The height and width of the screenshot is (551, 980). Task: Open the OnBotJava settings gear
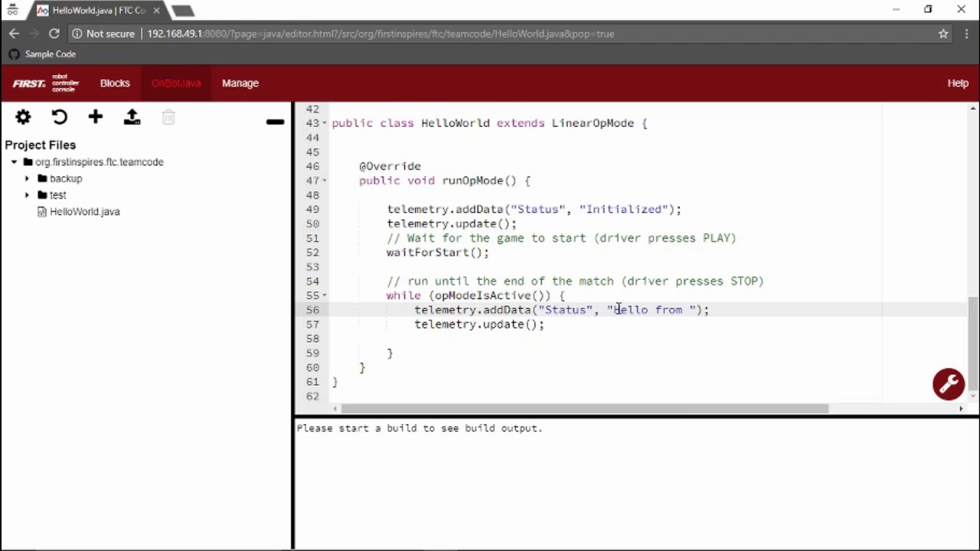click(22, 116)
